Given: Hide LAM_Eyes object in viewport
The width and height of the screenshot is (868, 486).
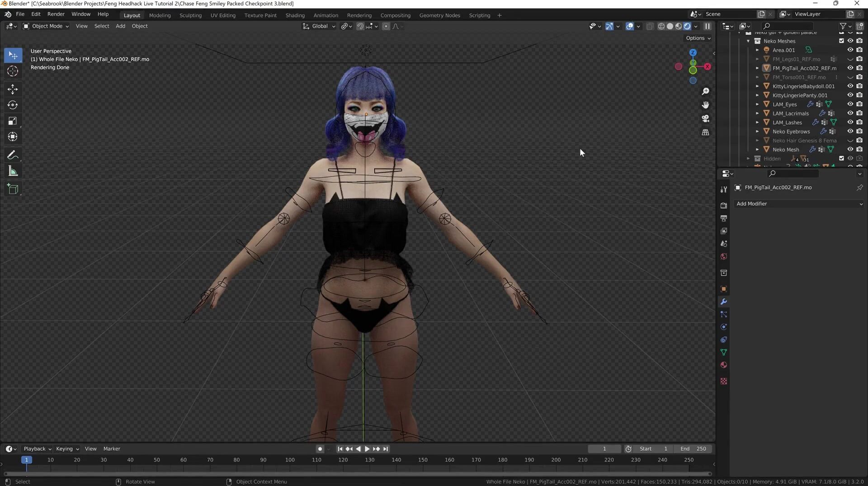Looking at the screenshot, I should (850, 104).
